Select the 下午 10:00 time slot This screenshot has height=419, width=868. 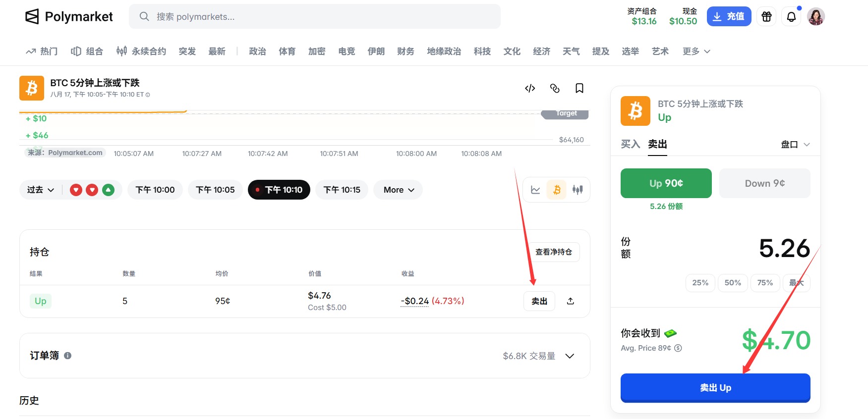point(155,190)
